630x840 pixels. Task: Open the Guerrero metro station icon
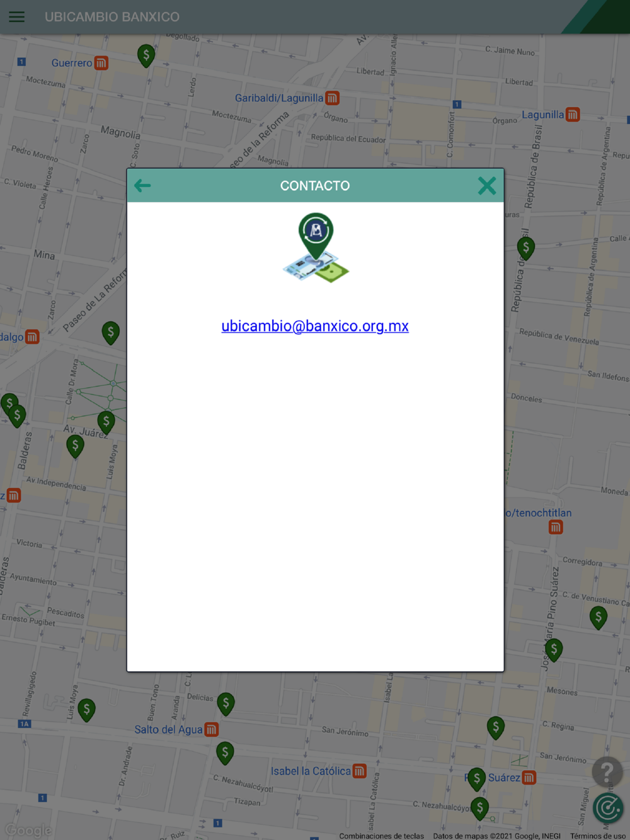click(101, 63)
